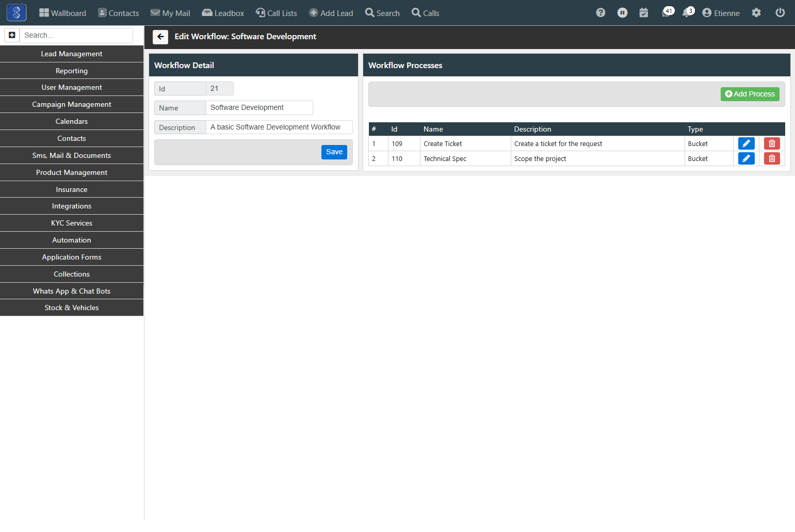Click the workflow Description input field

(279, 127)
